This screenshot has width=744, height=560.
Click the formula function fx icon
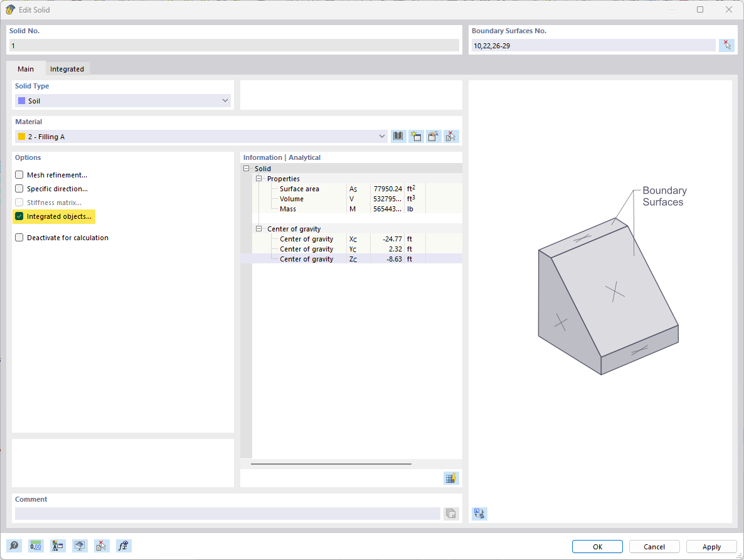tap(124, 546)
